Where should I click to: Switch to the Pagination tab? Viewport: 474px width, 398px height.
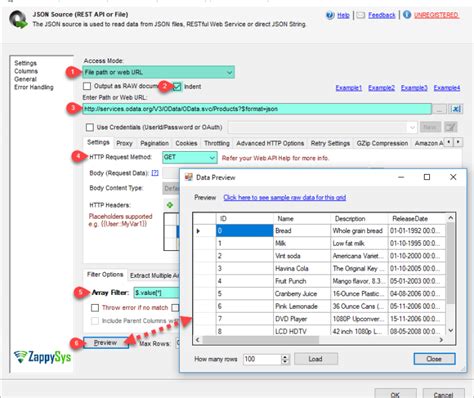pos(154,143)
